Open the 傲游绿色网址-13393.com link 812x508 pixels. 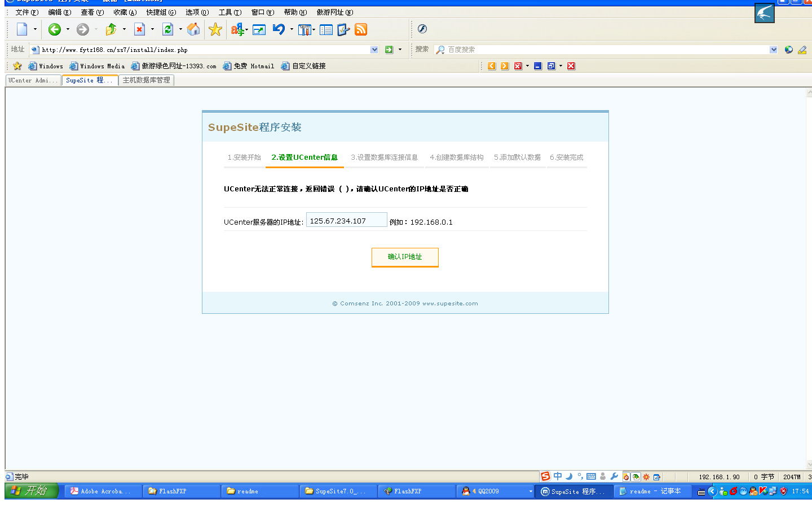click(x=174, y=66)
